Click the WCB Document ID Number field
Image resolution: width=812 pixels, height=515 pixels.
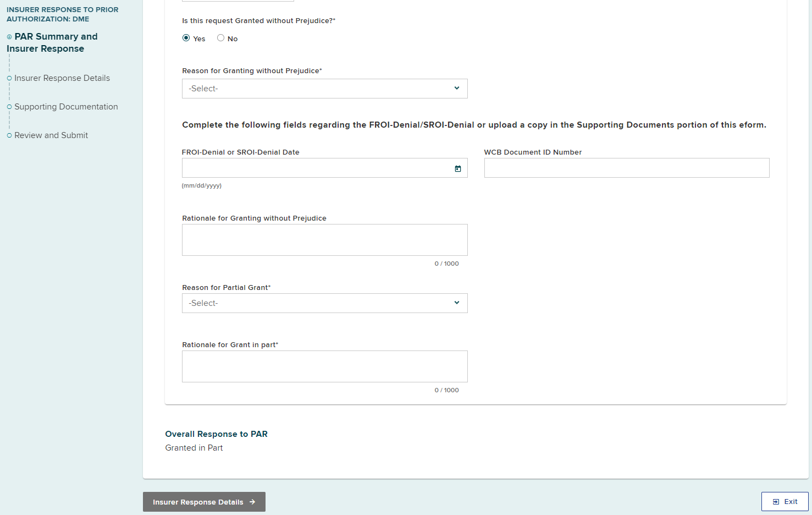tap(626, 168)
